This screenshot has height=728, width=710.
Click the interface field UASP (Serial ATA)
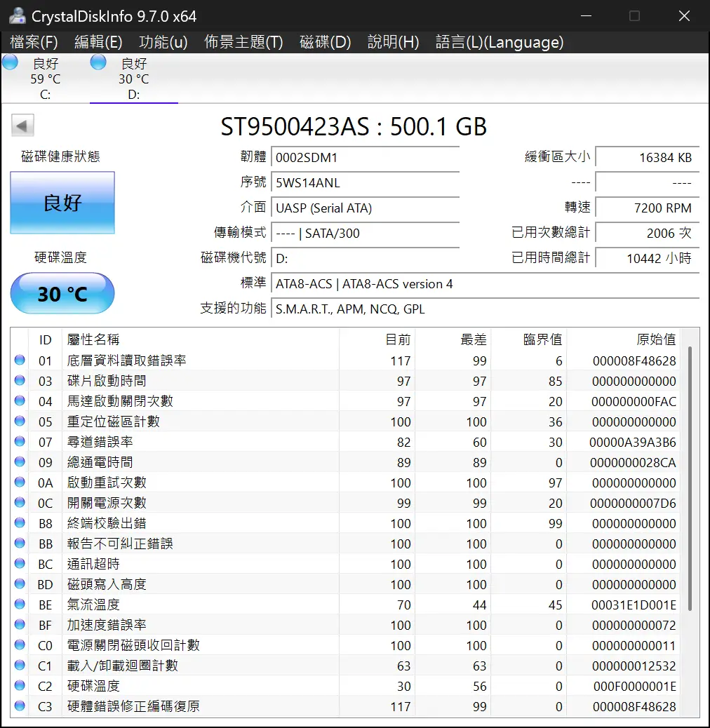pos(365,208)
